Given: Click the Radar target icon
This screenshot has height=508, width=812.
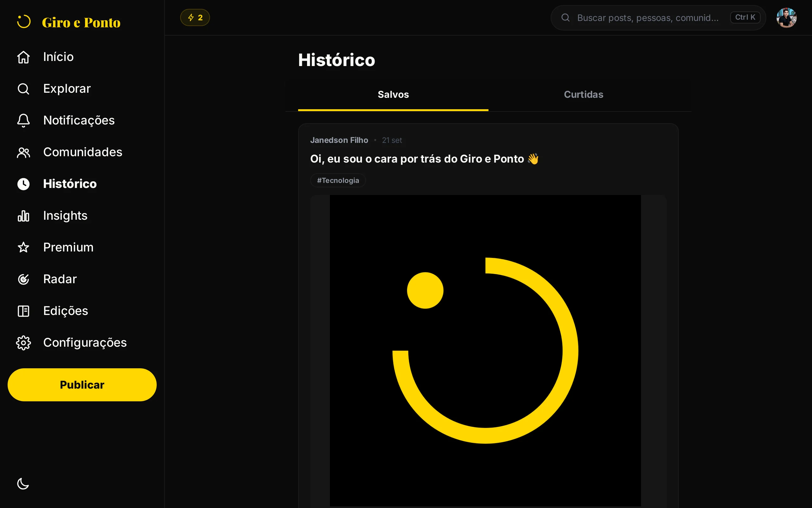Looking at the screenshot, I should click(x=23, y=279).
